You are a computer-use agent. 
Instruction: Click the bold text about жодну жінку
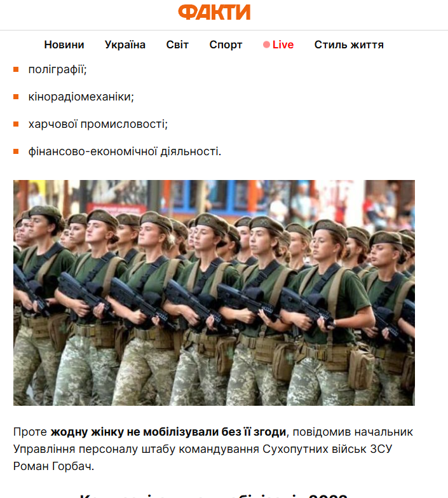point(168,432)
